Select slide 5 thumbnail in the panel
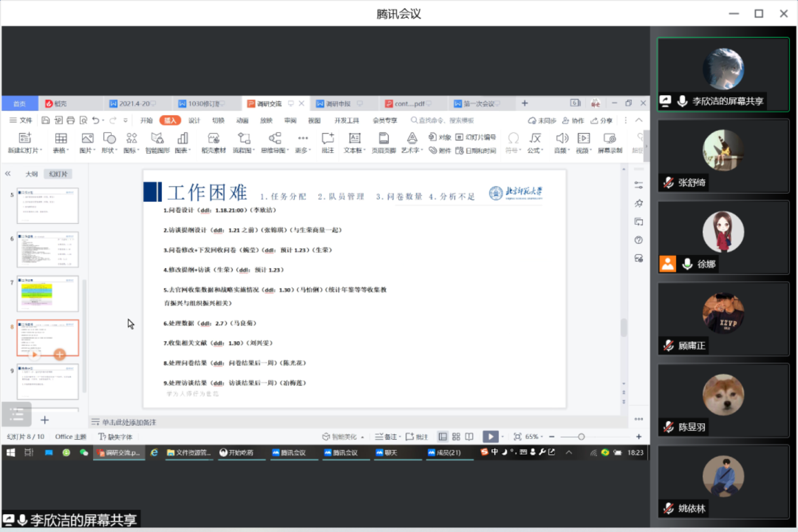This screenshot has width=798, height=532. pyautogui.click(x=48, y=205)
